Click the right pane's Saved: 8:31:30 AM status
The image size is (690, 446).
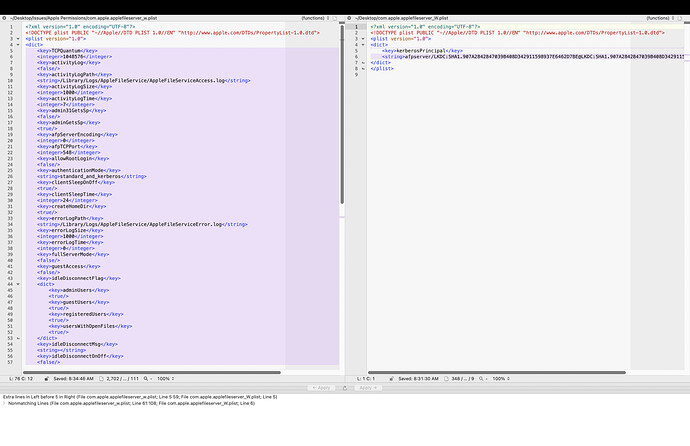click(418, 379)
